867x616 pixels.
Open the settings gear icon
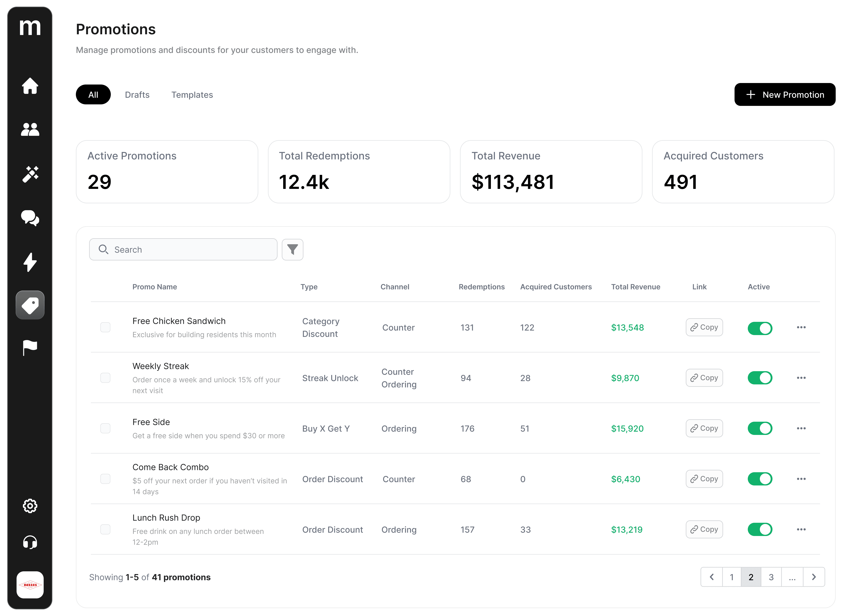click(30, 506)
